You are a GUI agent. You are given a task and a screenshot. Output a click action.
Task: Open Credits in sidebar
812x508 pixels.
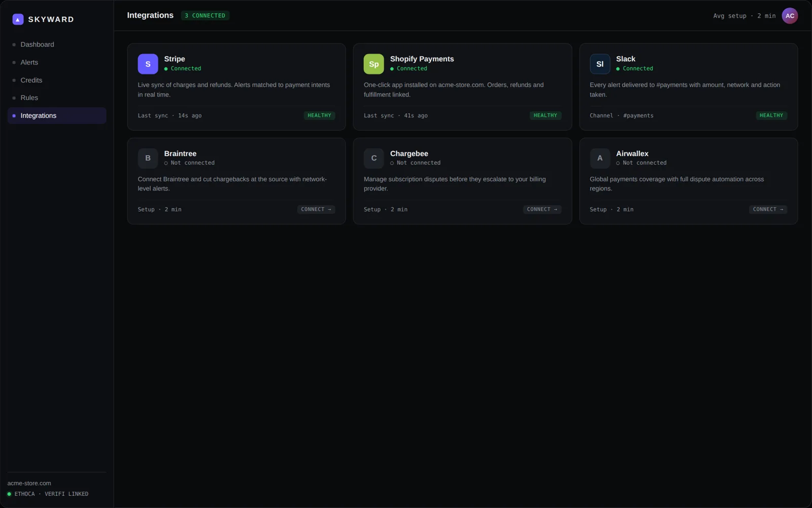click(x=57, y=80)
